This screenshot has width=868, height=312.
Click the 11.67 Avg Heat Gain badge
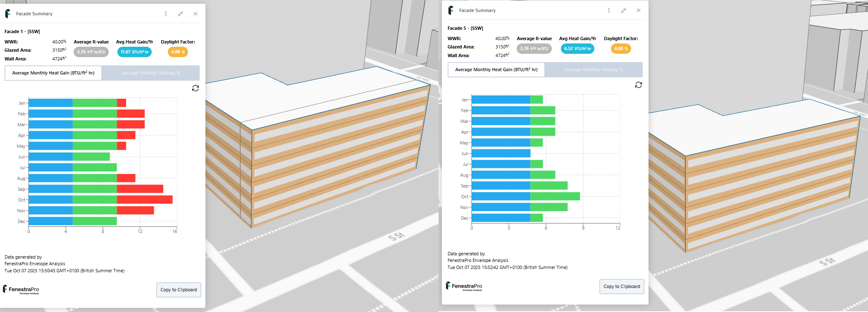134,52
